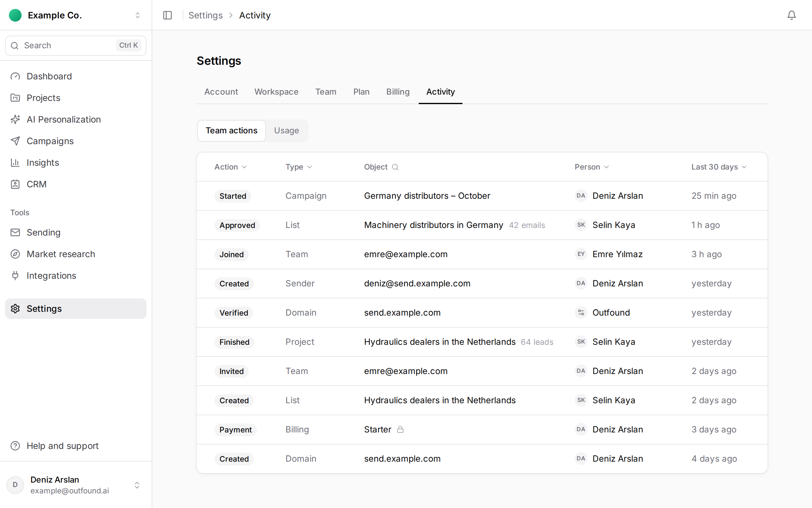Screen dimensions: 812x508
Task: Click the Integrations plug icon
Action: (15, 276)
